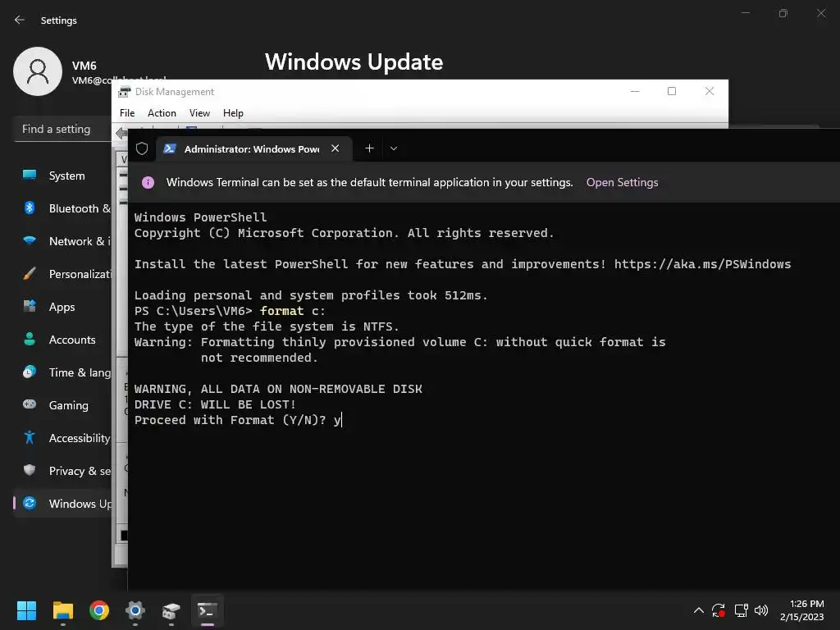
Task: Expand the new tab profile dropdown chevron
Action: 394,148
